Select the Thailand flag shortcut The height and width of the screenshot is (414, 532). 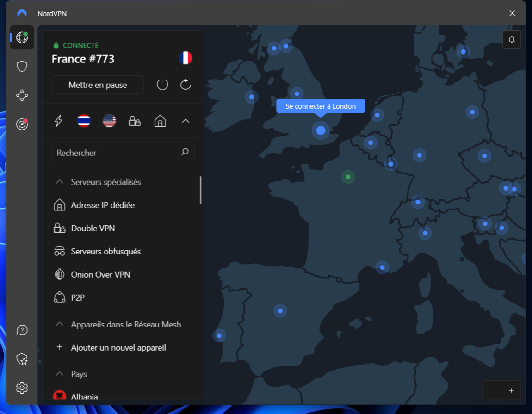[x=84, y=121]
